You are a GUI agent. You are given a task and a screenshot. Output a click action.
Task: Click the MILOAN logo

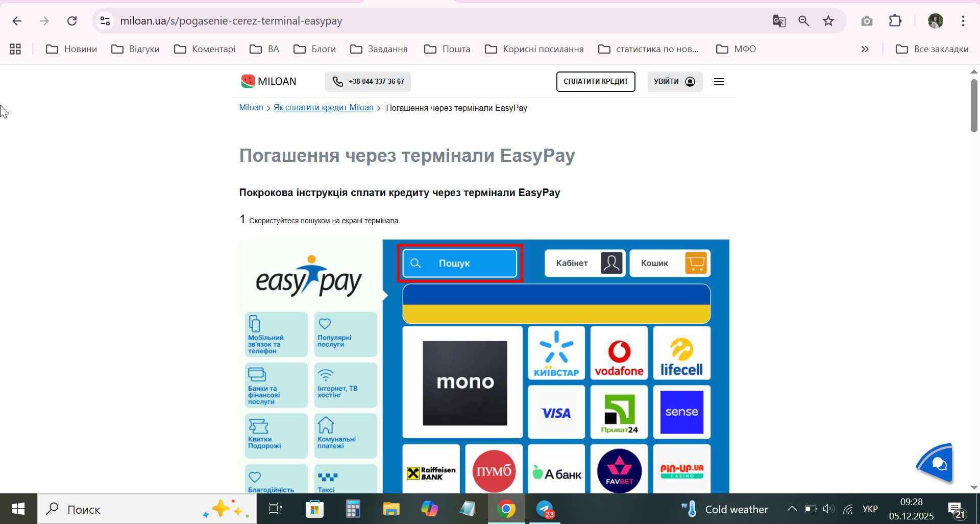click(x=268, y=81)
